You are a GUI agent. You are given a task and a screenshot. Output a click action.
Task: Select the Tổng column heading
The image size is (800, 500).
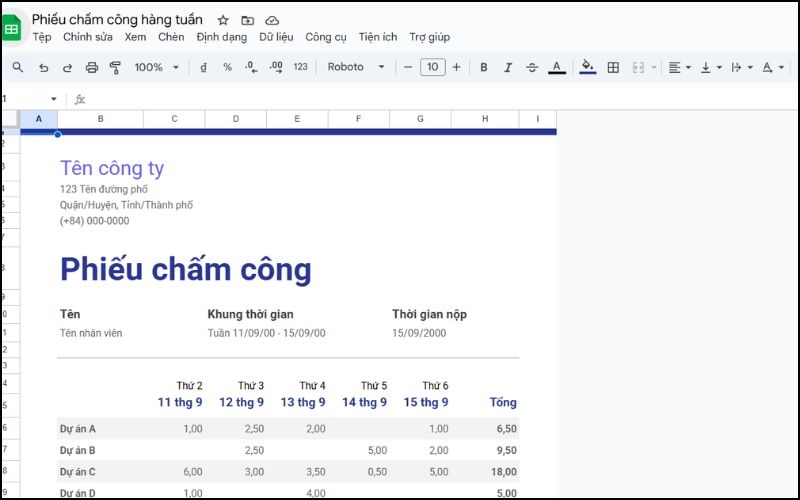click(x=503, y=402)
